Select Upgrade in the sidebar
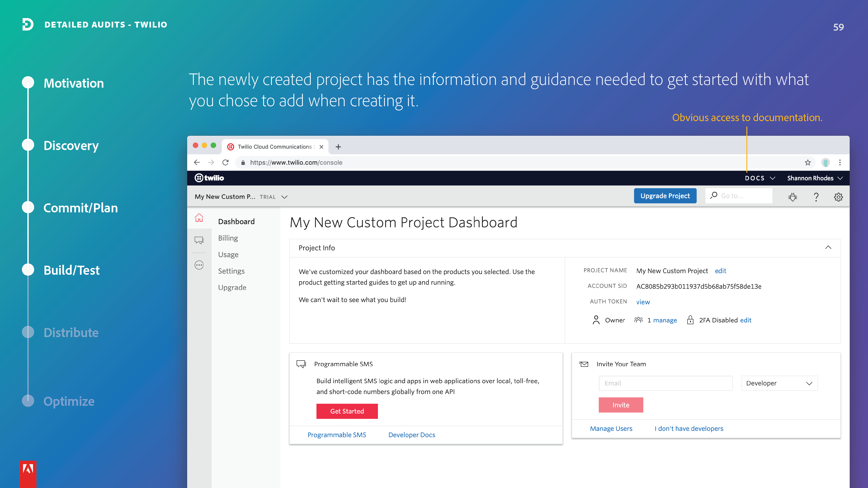The height and width of the screenshot is (488, 868). [232, 287]
